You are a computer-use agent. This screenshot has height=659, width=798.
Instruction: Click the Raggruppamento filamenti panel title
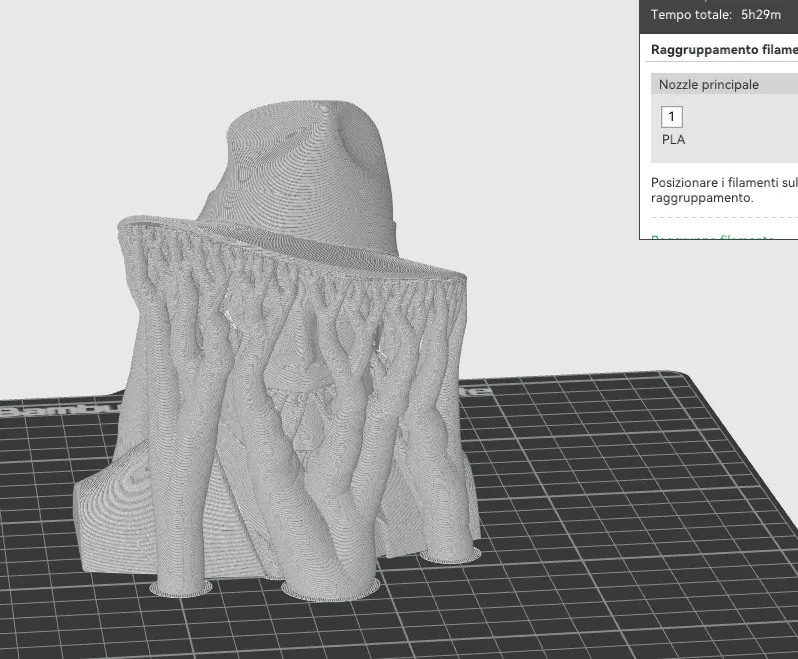[x=724, y=49]
